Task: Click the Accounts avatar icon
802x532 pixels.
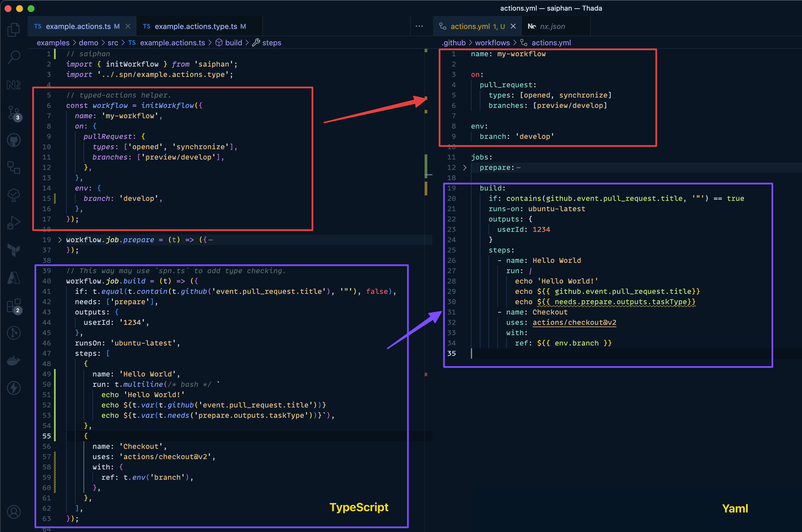Action: [x=13, y=512]
